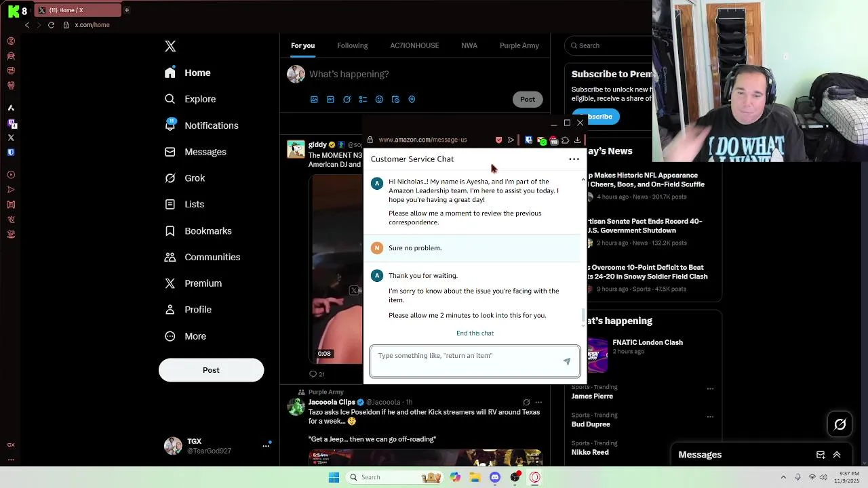Image resolution: width=868 pixels, height=488 pixels.
Task: Add a photo with the media icon
Action: pyautogui.click(x=314, y=100)
